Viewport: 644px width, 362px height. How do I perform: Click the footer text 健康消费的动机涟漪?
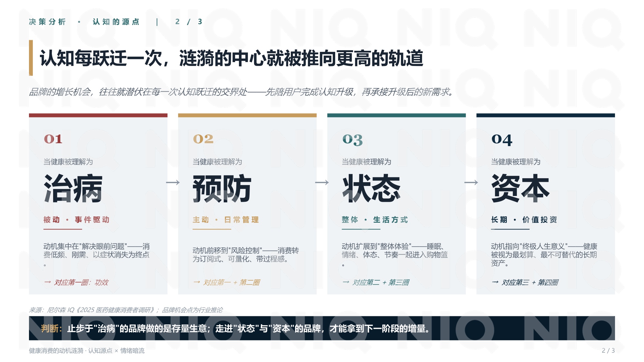[87, 350]
